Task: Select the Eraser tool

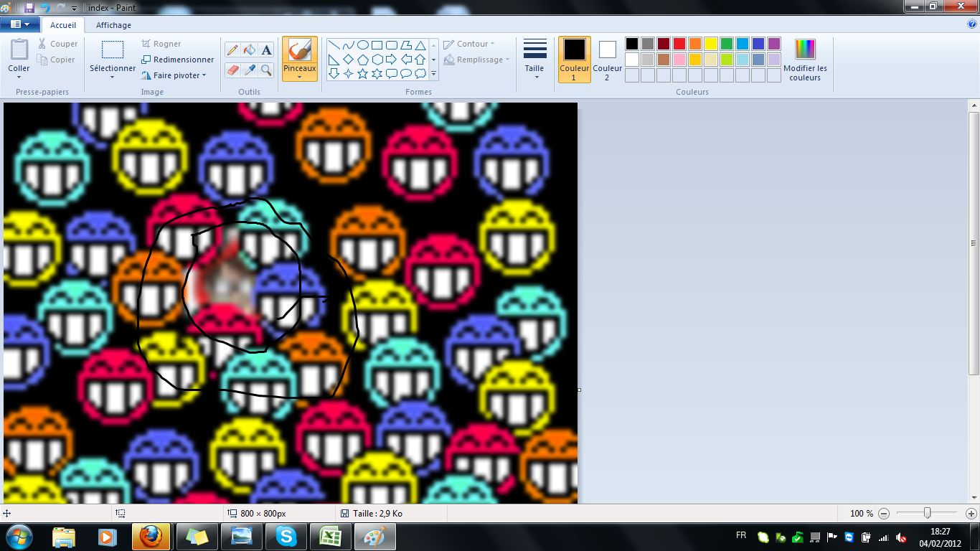Action: coord(232,70)
